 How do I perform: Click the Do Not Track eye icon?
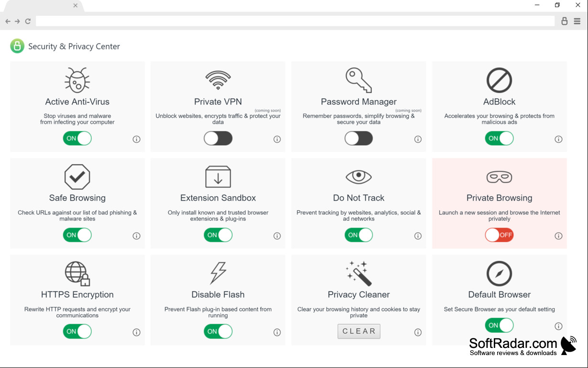tap(359, 177)
